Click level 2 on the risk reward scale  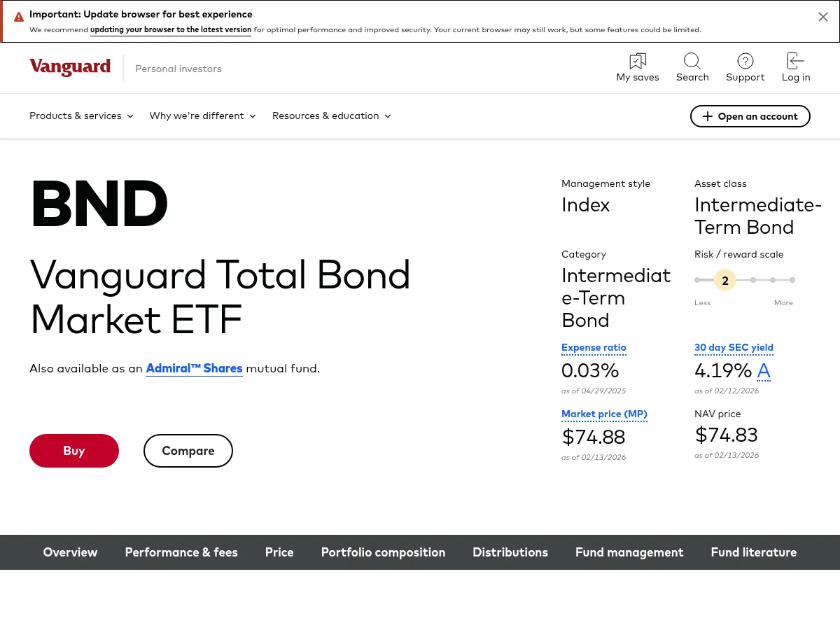(x=725, y=280)
